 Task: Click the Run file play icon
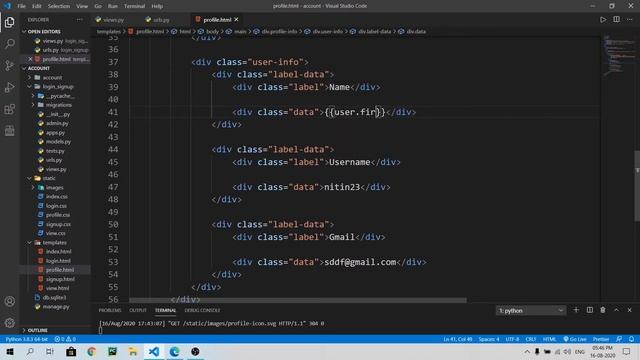point(603,20)
